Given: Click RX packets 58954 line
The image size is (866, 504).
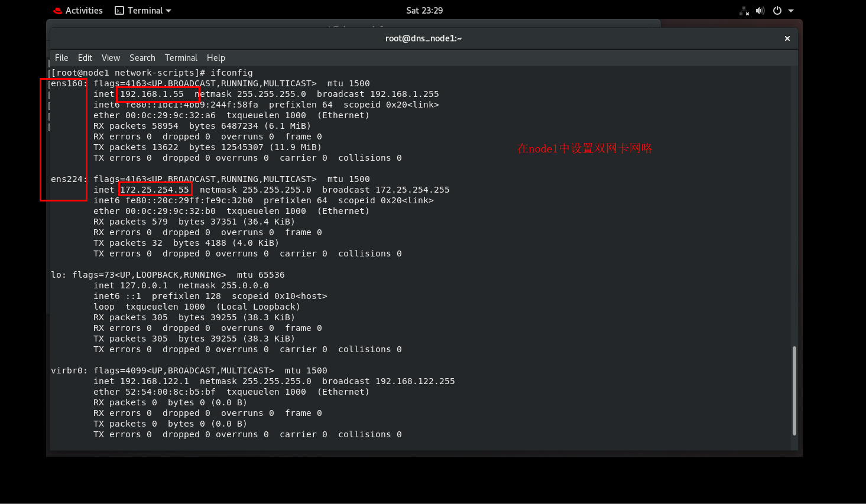Looking at the screenshot, I should pos(202,126).
